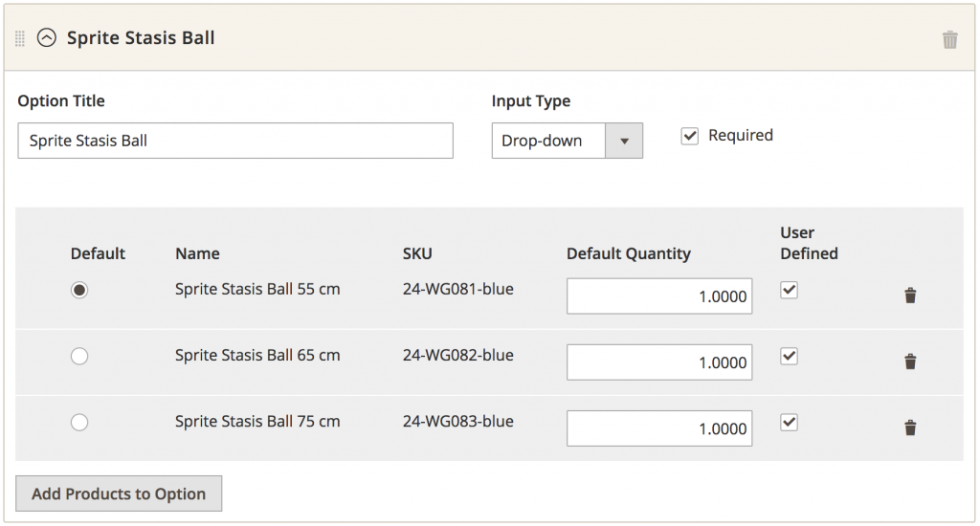Collapse the Sprite Stasis Ball section

click(46, 38)
